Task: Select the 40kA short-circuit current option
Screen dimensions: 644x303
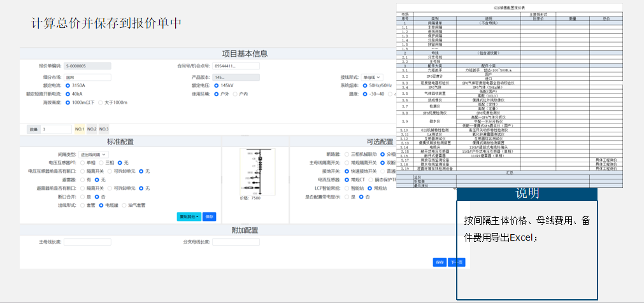Action: (68, 94)
